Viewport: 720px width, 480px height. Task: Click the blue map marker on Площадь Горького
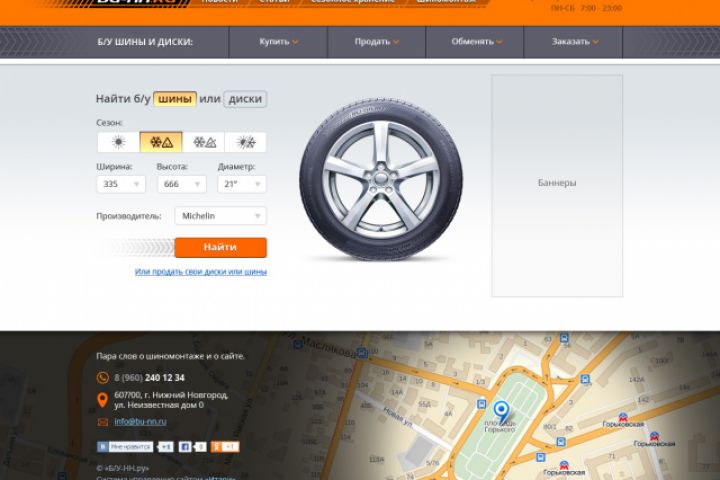[x=501, y=412]
